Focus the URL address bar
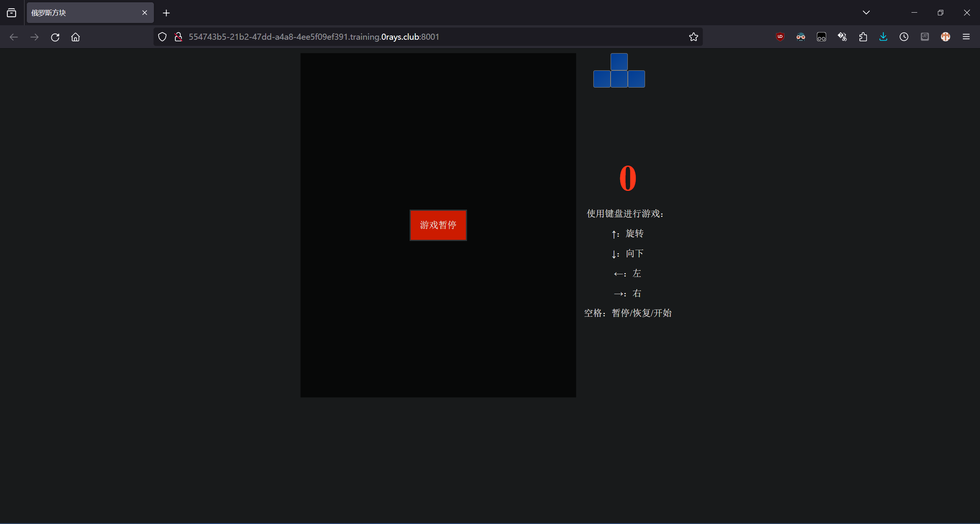Image resolution: width=980 pixels, height=524 pixels. tap(428, 37)
